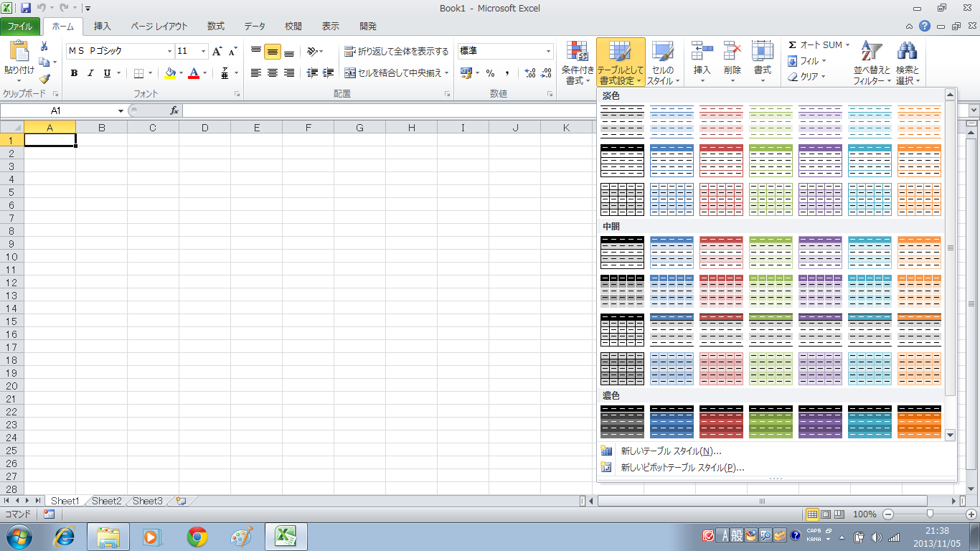Click the Sort and Filter icon
Image resolution: width=980 pixels, height=551 pixels.
pyautogui.click(x=871, y=52)
